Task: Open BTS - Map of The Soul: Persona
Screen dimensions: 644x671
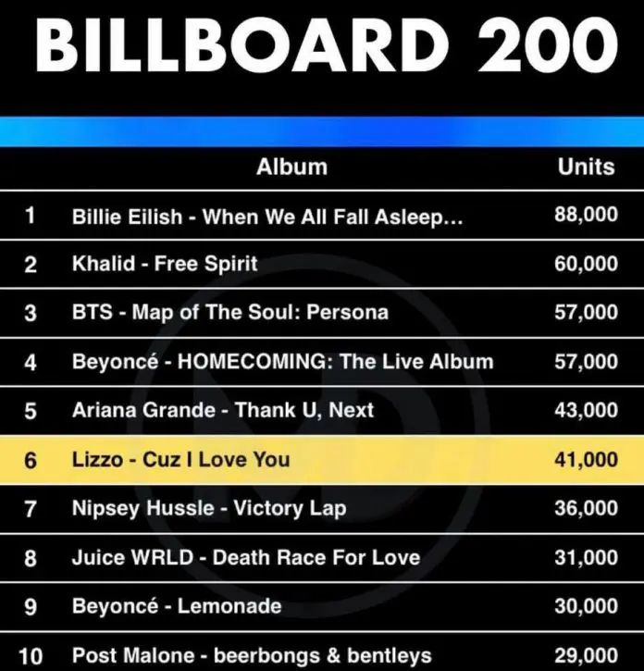Action: pyautogui.click(x=230, y=312)
